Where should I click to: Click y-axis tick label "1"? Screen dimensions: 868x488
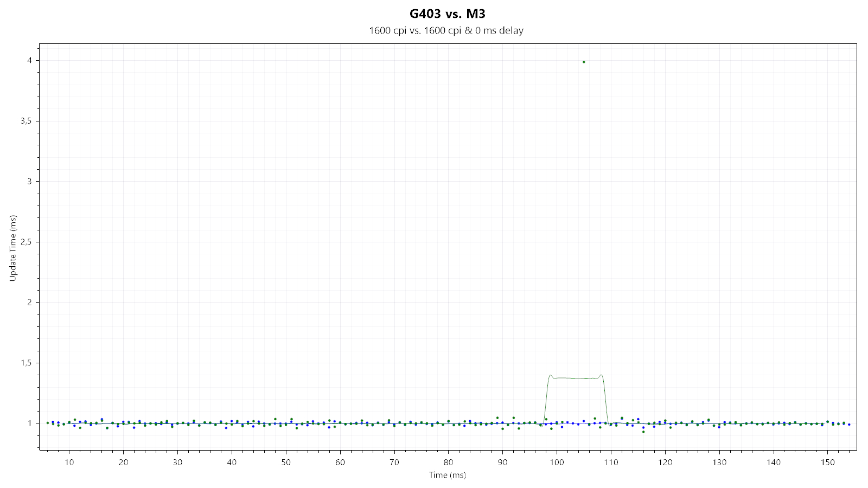tap(29, 423)
